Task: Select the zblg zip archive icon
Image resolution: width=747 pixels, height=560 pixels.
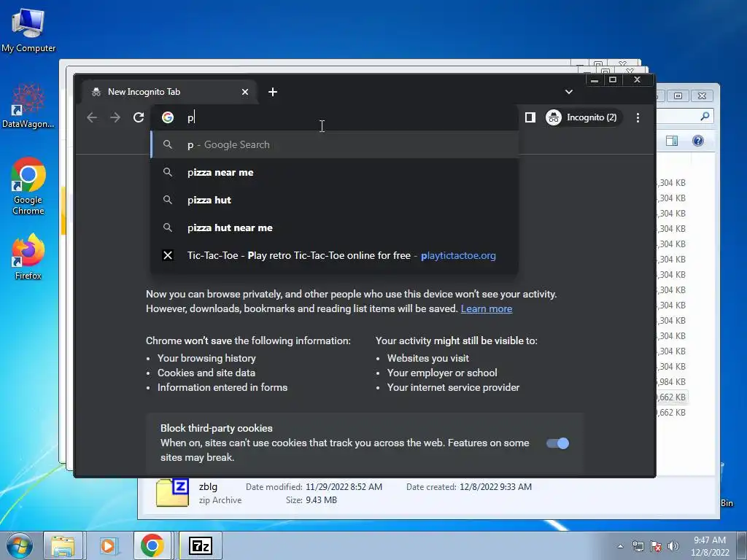Action: coord(172,493)
